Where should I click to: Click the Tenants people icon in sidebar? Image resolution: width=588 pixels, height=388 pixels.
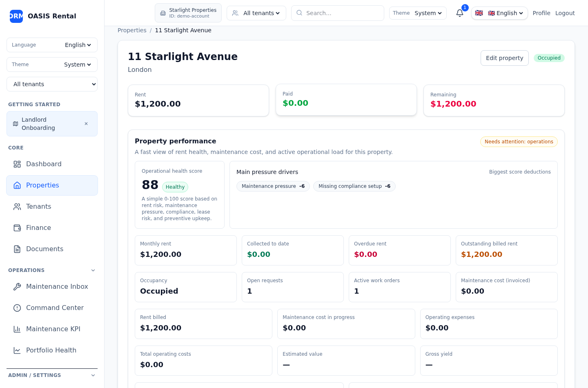[x=17, y=207]
